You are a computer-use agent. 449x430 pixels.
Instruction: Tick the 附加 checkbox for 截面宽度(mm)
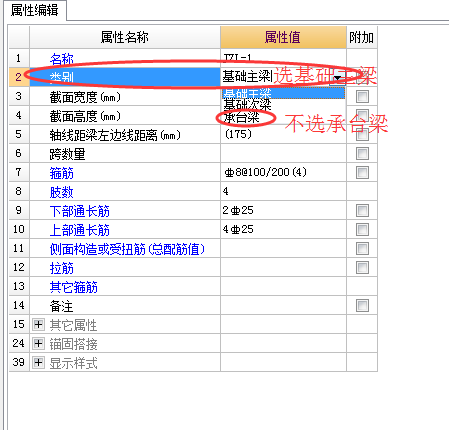(362, 97)
